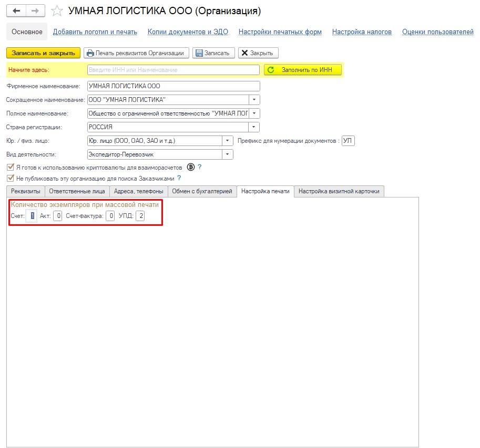
Task: Add to favorites with the star icon
Action: 57,11
